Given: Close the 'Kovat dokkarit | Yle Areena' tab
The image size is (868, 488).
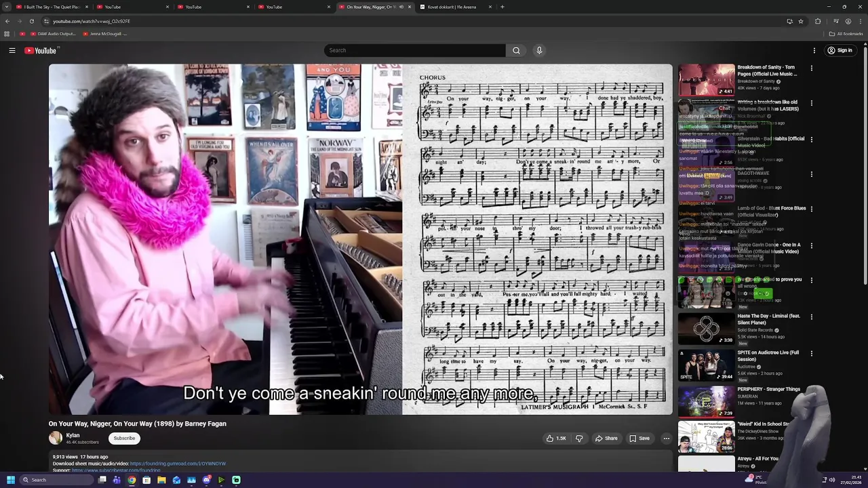Looking at the screenshot, I should [490, 7].
